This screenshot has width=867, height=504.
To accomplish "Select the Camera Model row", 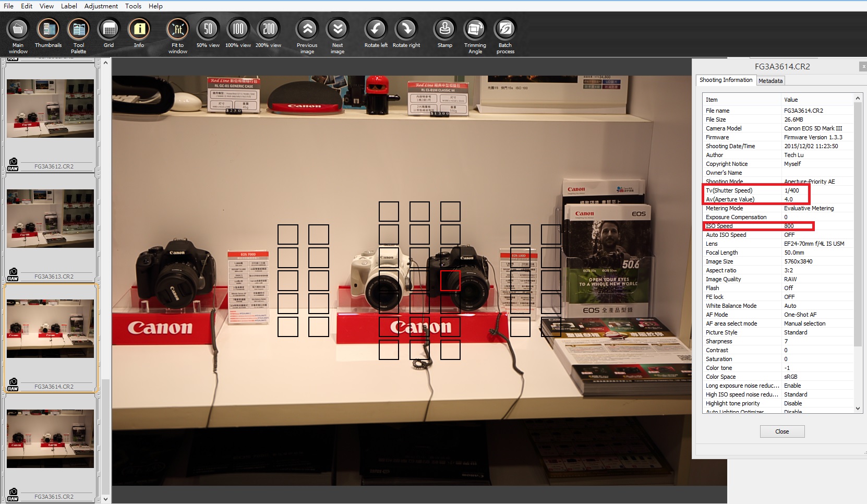I will [x=778, y=128].
